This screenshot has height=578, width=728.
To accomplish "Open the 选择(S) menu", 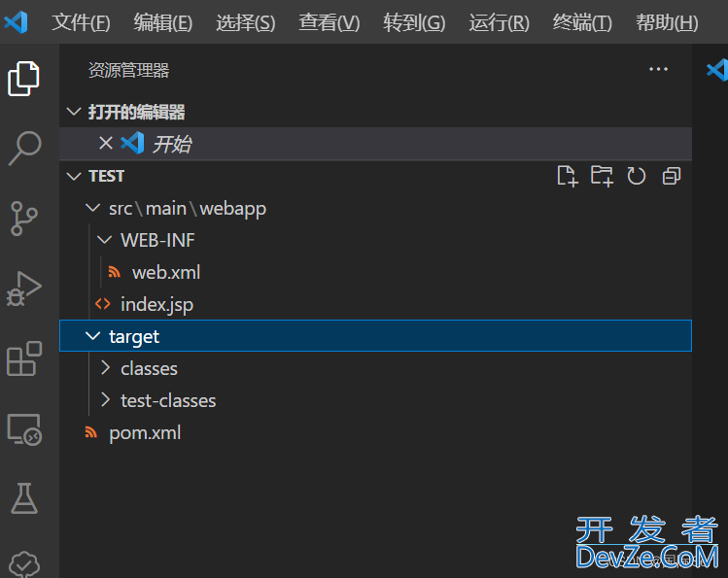I will click(x=246, y=22).
